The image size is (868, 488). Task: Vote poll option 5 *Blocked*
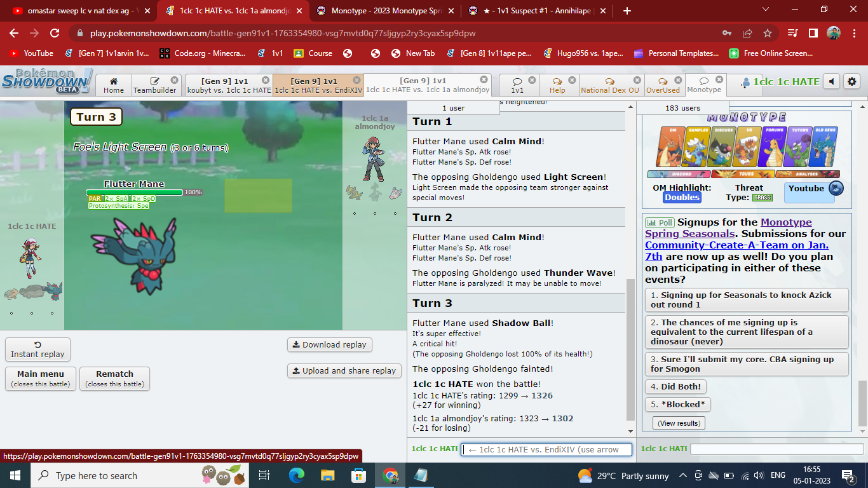click(x=679, y=404)
